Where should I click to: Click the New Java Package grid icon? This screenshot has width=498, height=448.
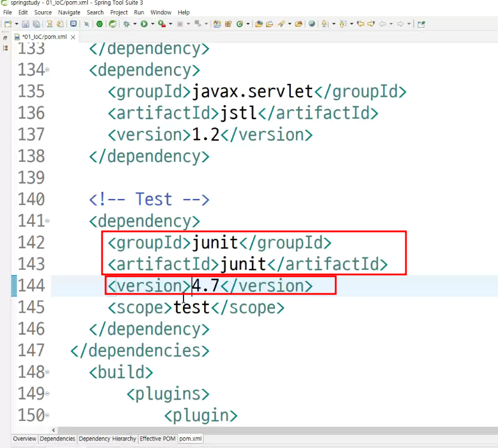pyautogui.click(x=228, y=24)
